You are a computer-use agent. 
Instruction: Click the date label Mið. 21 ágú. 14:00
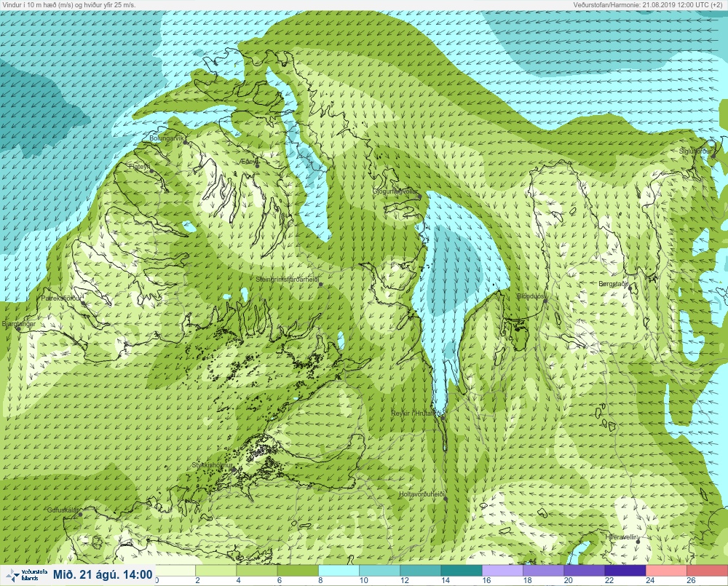click(103, 575)
